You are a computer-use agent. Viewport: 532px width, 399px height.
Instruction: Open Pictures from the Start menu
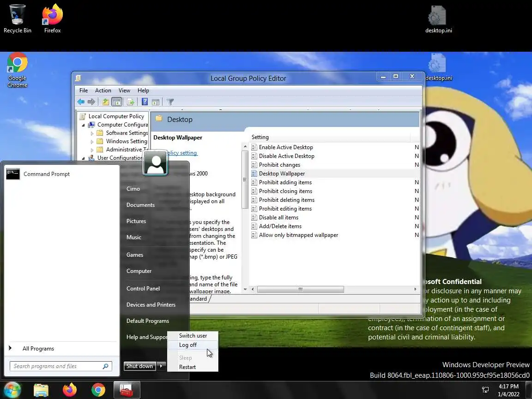136,221
